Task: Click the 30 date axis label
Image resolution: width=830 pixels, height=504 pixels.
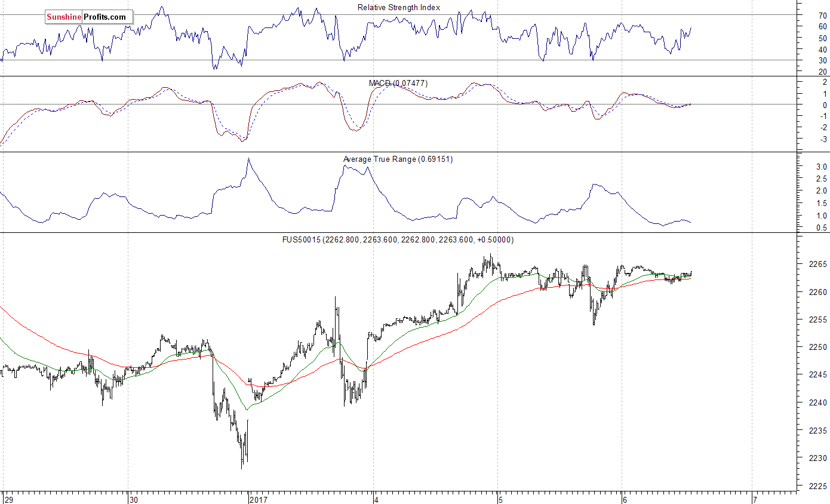Action: pyautogui.click(x=134, y=499)
